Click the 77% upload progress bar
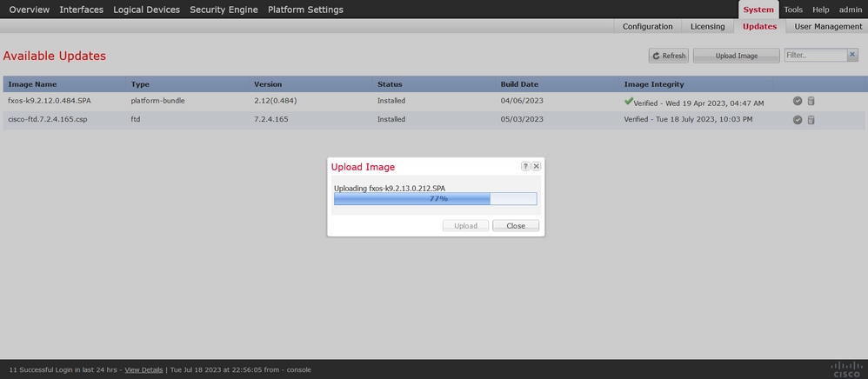This screenshot has width=868, height=379. 436,199
